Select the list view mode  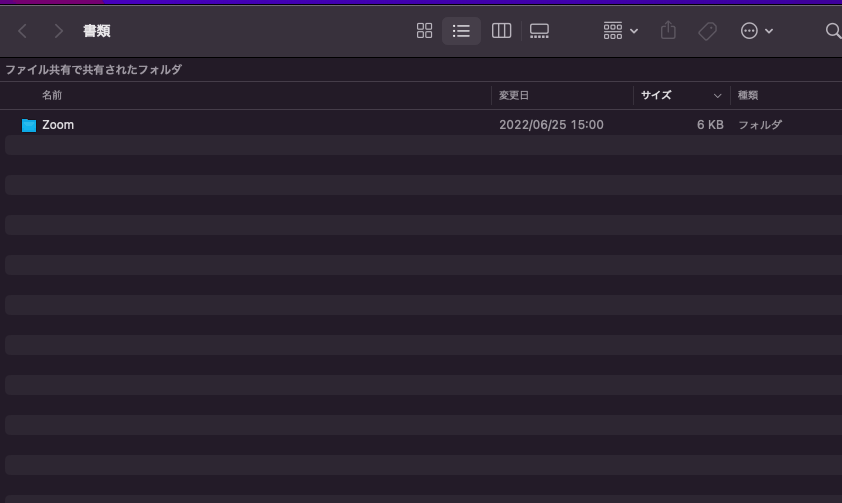click(x=461, y=31)
